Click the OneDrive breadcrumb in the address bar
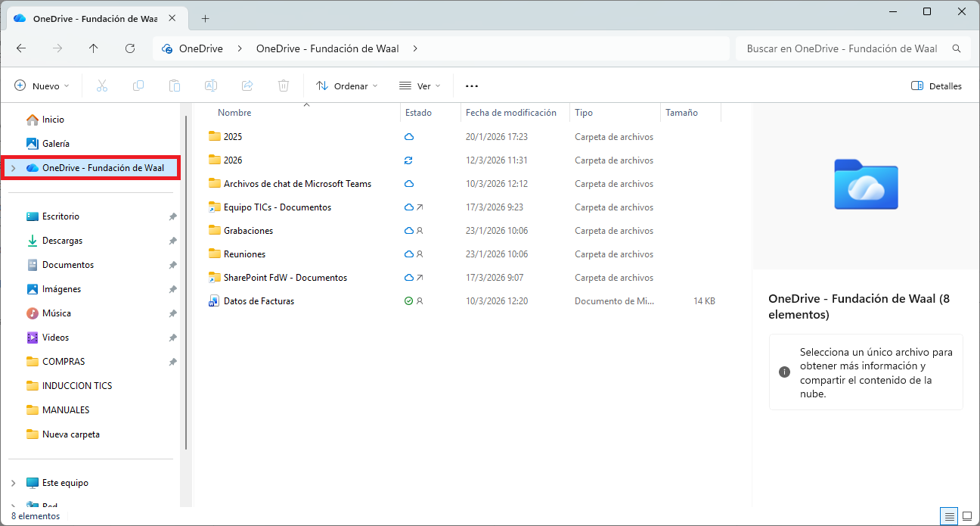This screenshot has height=526, width=980. tap(200, 48)
